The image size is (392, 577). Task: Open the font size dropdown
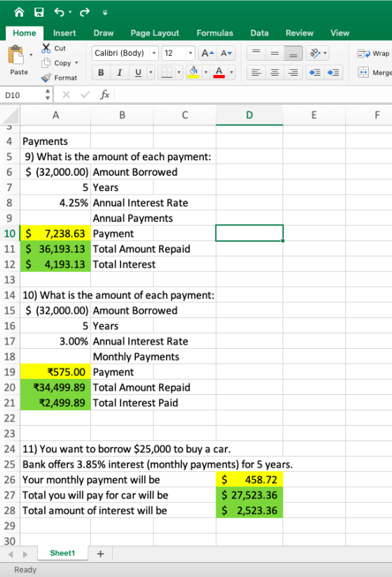pyautogui.click(x=190, y=53)
